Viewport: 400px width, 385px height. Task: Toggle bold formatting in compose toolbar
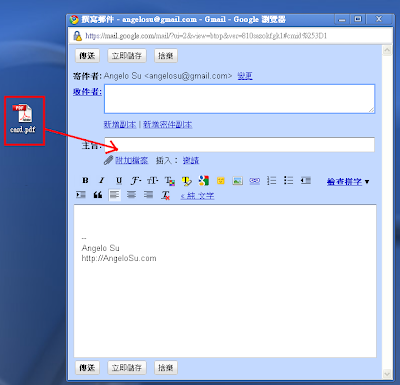click(85, 181)
